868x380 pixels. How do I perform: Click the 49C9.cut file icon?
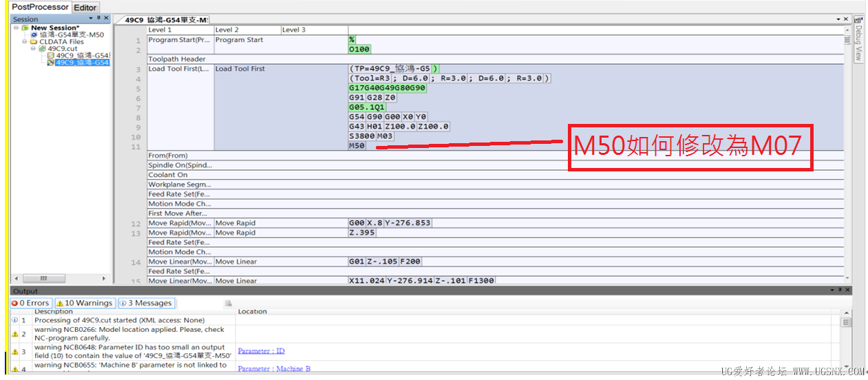pos(42,48)
